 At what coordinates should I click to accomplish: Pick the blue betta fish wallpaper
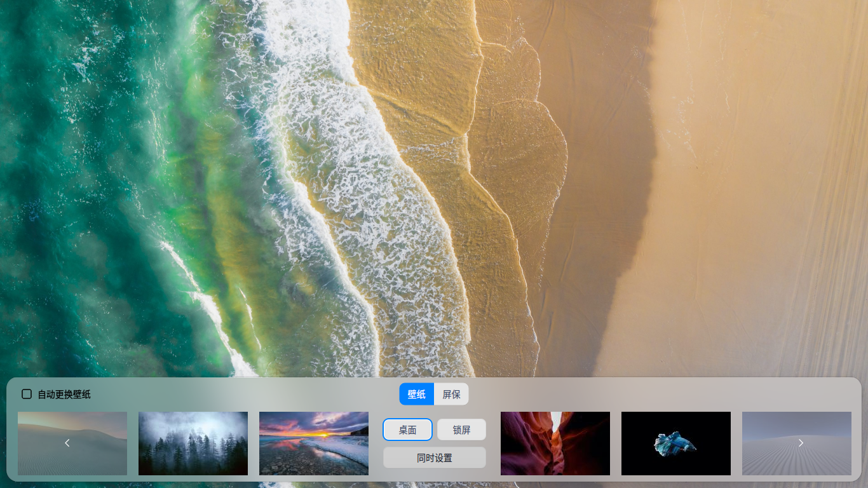pyautogui.click(x=675, y=443)
